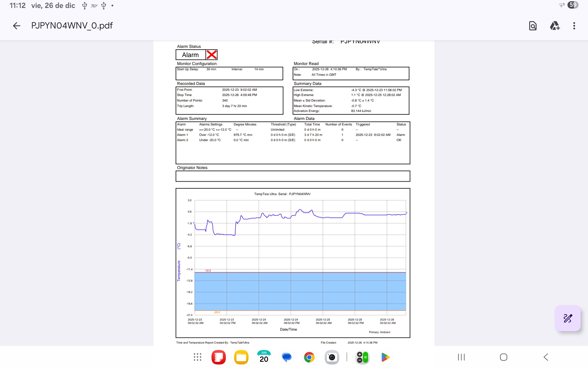Tap the red X alarm status box

[212, 55]
